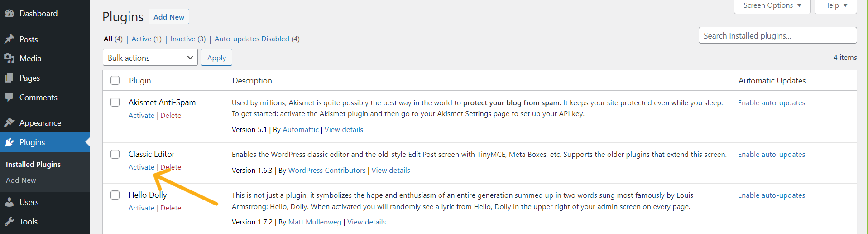Click the Users person icon
868x234 pixels.
pyautogui.click(x=9, y=202)
